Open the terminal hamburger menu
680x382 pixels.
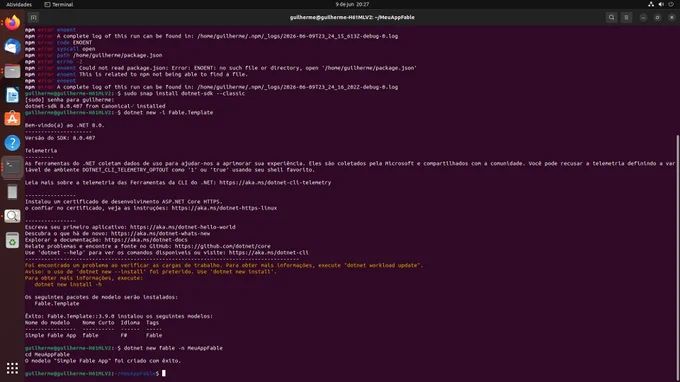(626, 17)
